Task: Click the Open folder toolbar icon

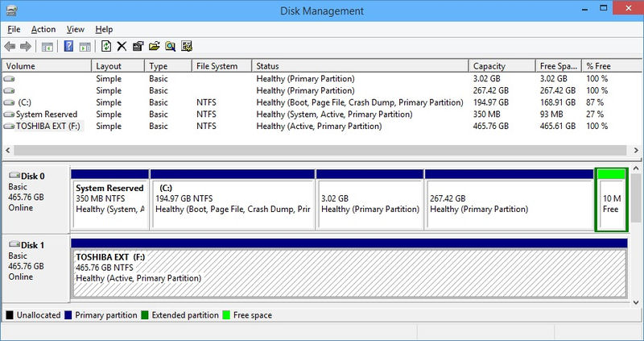Action: click(154, 46)
